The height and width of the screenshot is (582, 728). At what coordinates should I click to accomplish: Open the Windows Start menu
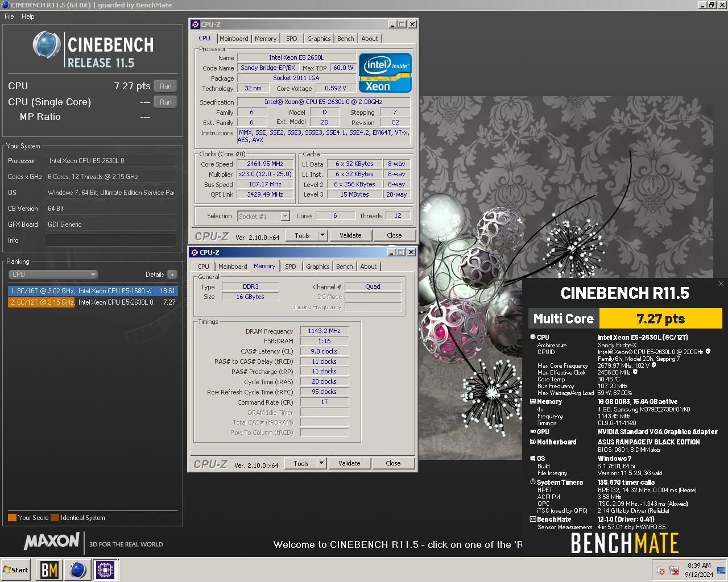15,569
